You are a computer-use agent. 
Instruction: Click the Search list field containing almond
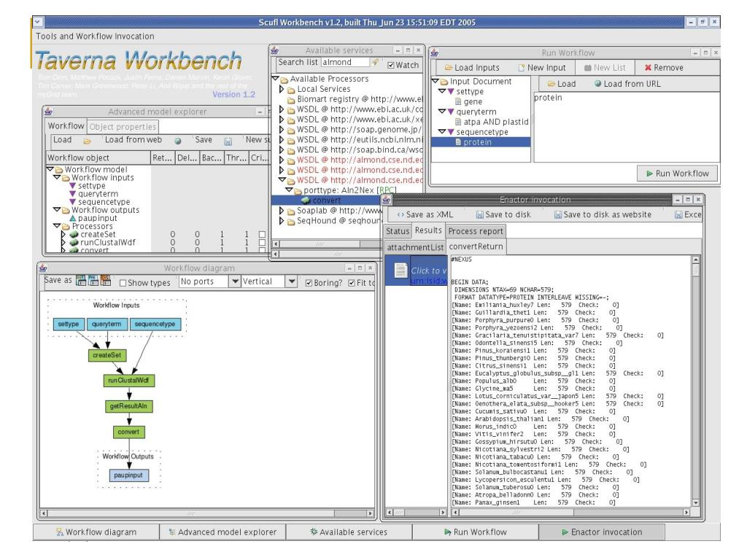point(345,63)
